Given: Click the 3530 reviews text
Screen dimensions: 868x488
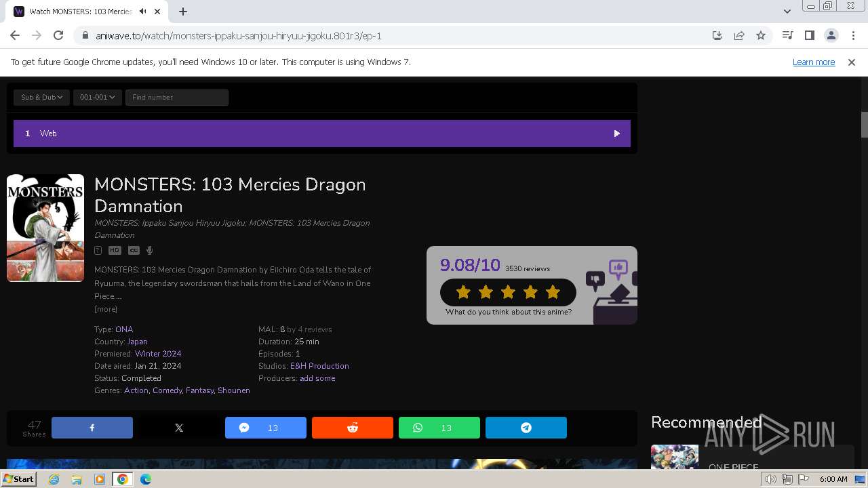Looking at the screenshot, I should pos(528,268).
